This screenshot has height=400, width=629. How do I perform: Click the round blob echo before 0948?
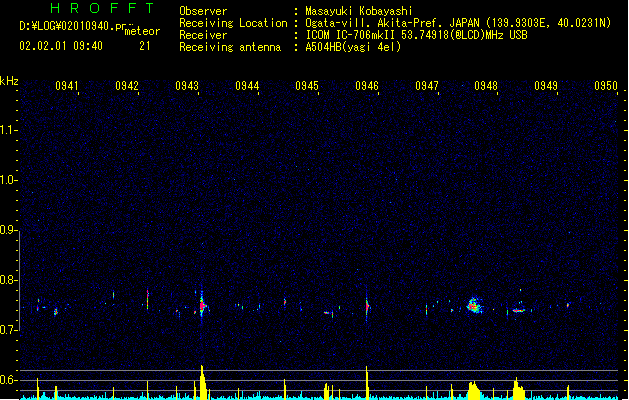475,305
